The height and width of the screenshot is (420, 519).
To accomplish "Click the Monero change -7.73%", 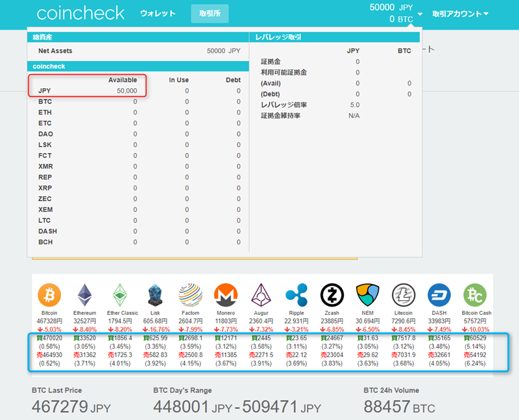I will tap(226, 329).
